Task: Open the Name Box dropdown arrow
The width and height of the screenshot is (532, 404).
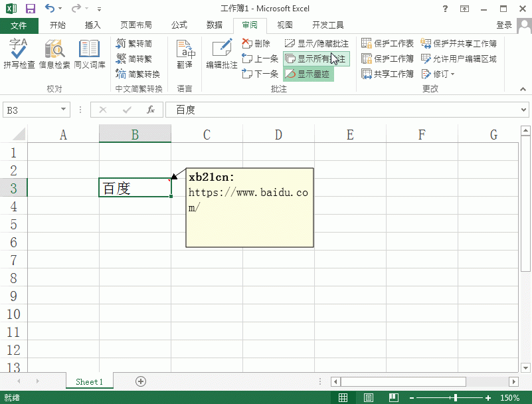Action: click(63, 110)
